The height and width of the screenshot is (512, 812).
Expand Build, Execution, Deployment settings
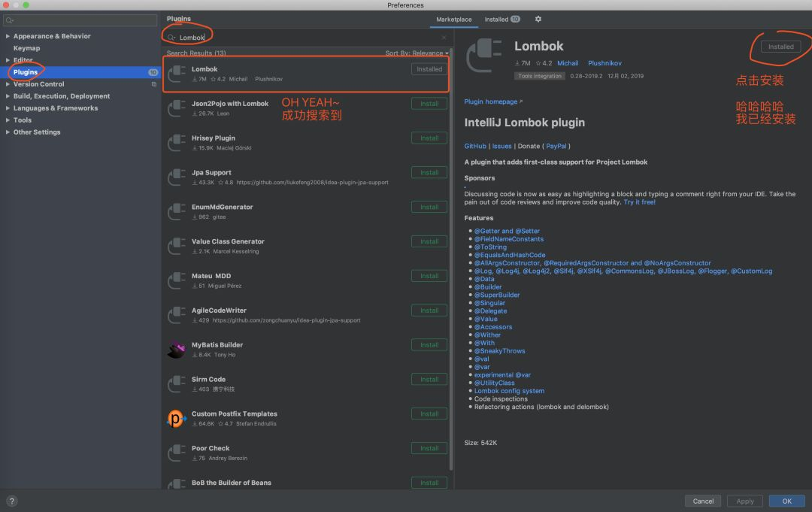8,95
